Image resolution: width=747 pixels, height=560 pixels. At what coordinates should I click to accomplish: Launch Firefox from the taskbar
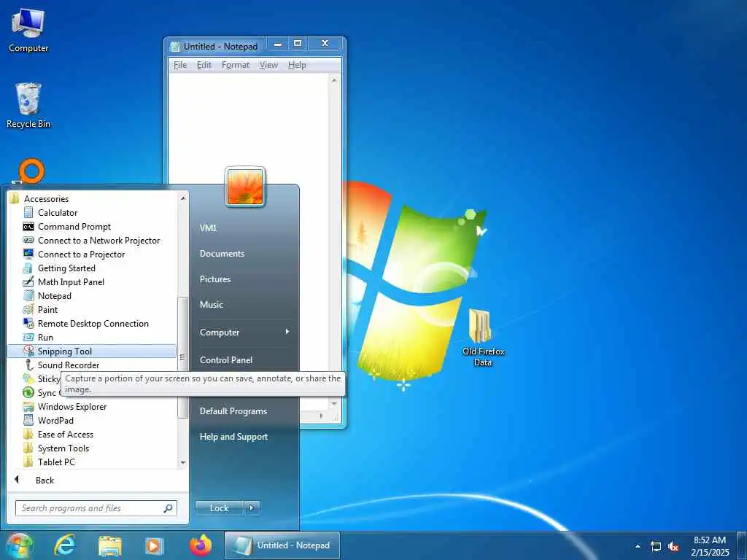pyautogui.click(x=201, y=545)
